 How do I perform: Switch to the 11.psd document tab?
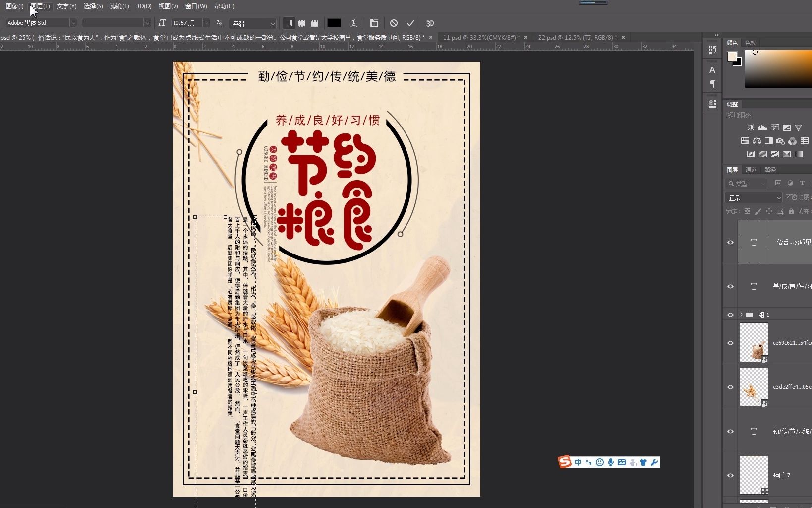481,37
